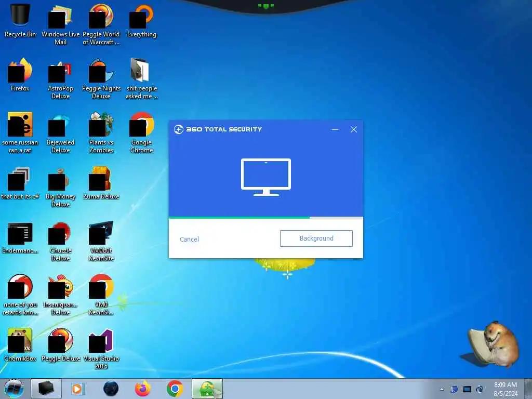Open the black box taskbar item
532x399 pixels.
pyautogui.click(x=46, y=389)
